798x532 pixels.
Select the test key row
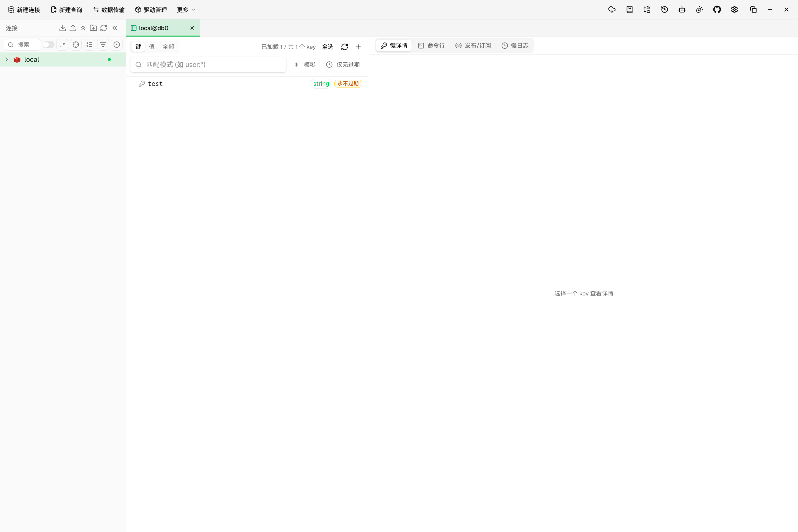tap(247, 83)
